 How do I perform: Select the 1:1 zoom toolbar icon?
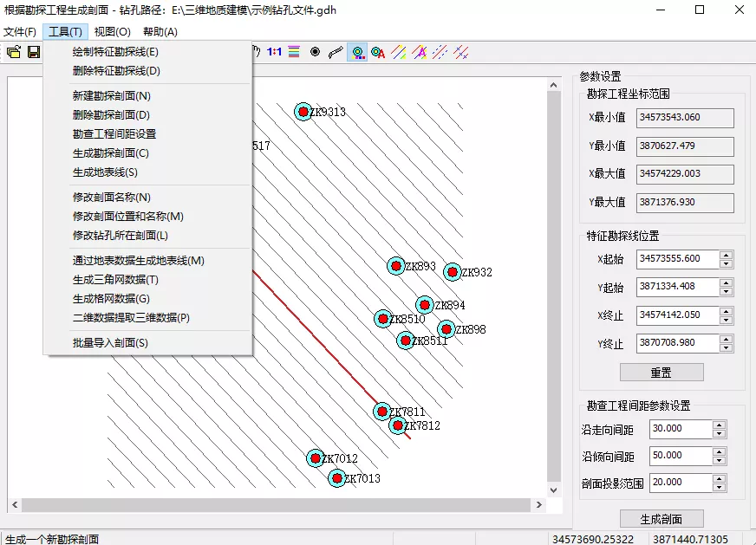(x=274, y=52)
